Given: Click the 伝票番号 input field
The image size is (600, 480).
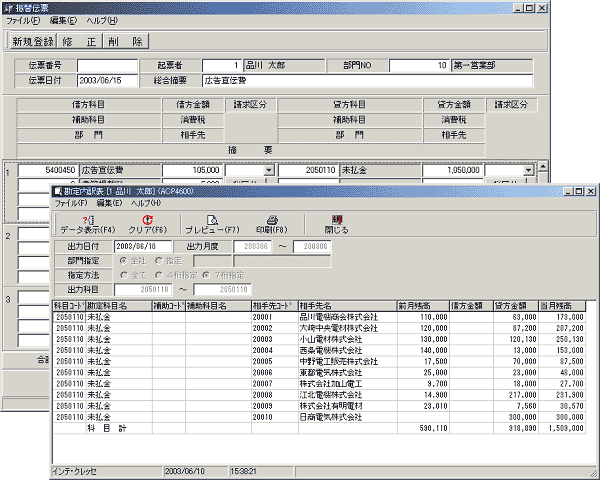Looking at the screenshot, I should 108,65.
